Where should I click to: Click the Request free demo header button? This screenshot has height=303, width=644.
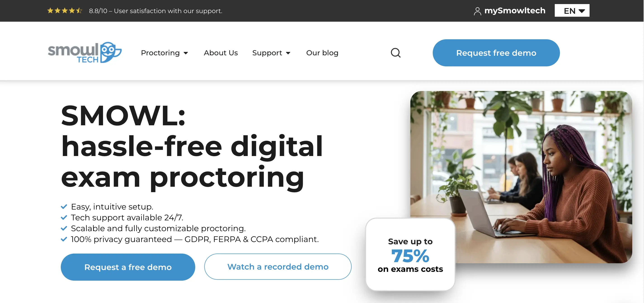pyautogui.click(x=496, y=53)
